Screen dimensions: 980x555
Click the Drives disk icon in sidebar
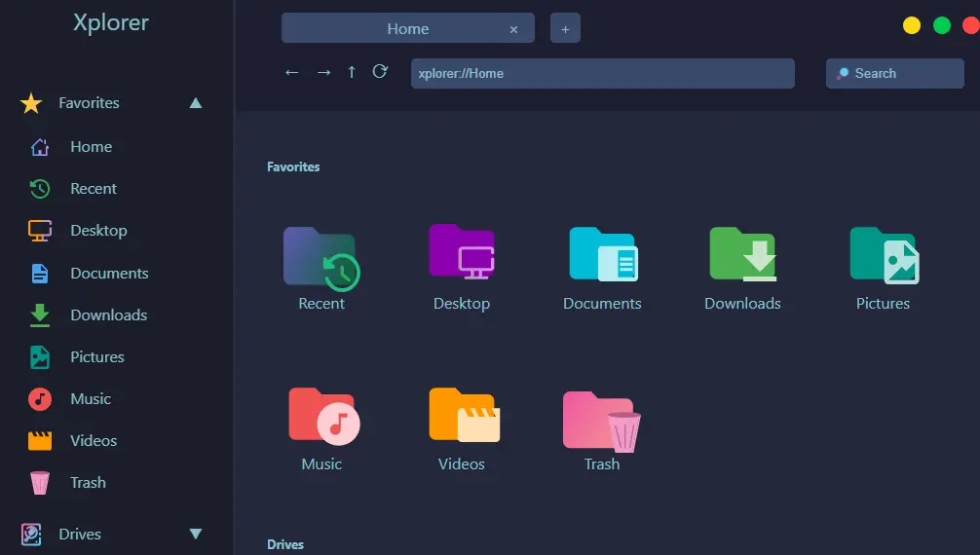tap(31, 535)
